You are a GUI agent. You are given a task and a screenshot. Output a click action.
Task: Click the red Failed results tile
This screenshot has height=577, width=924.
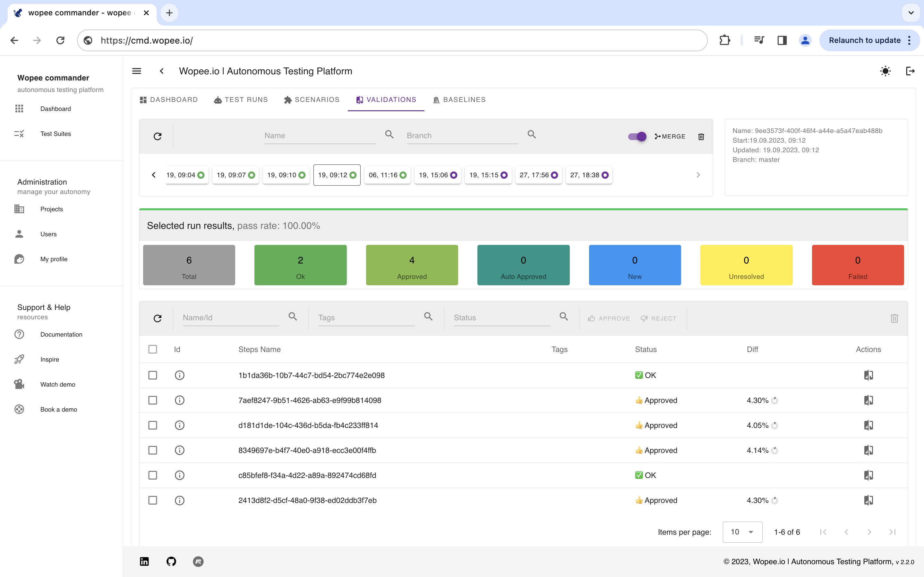coord(858,265)
